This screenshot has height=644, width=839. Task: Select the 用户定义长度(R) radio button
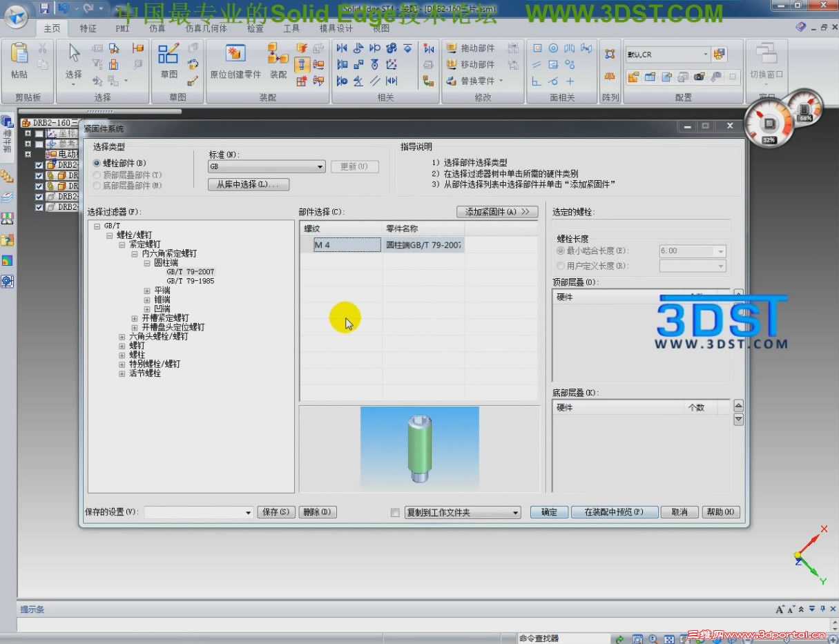[x=561, y=266]
